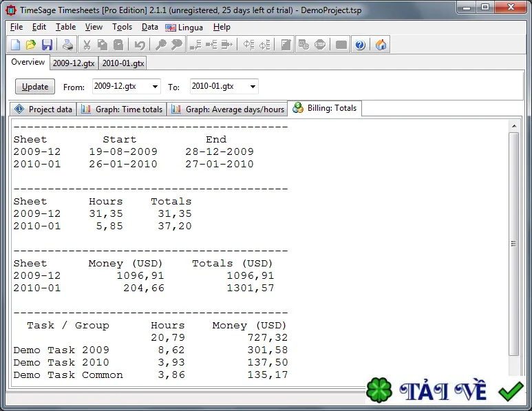Open the Table menu

(x=65, y=27)
